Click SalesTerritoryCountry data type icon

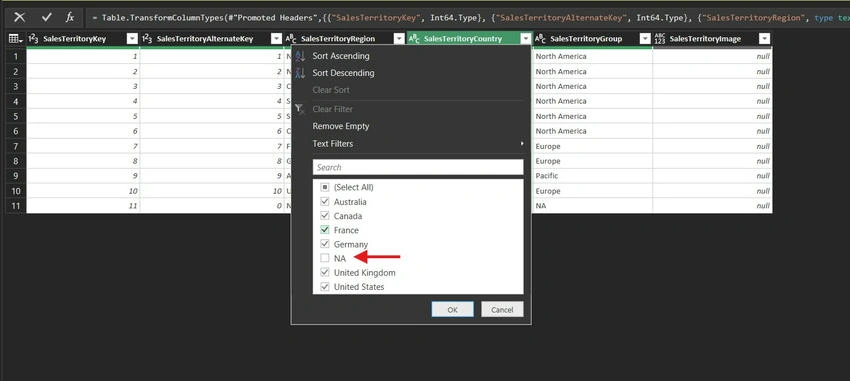(414, 38)
